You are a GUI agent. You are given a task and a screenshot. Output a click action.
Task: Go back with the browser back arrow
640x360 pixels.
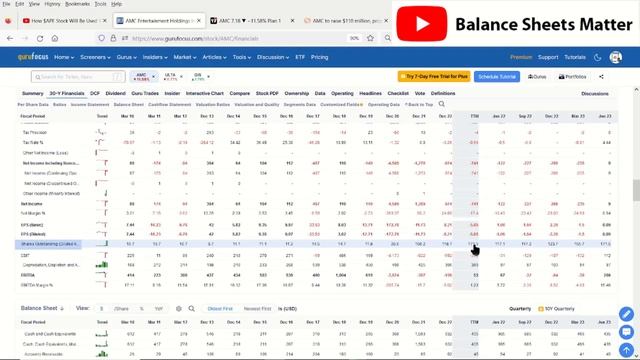10,38
